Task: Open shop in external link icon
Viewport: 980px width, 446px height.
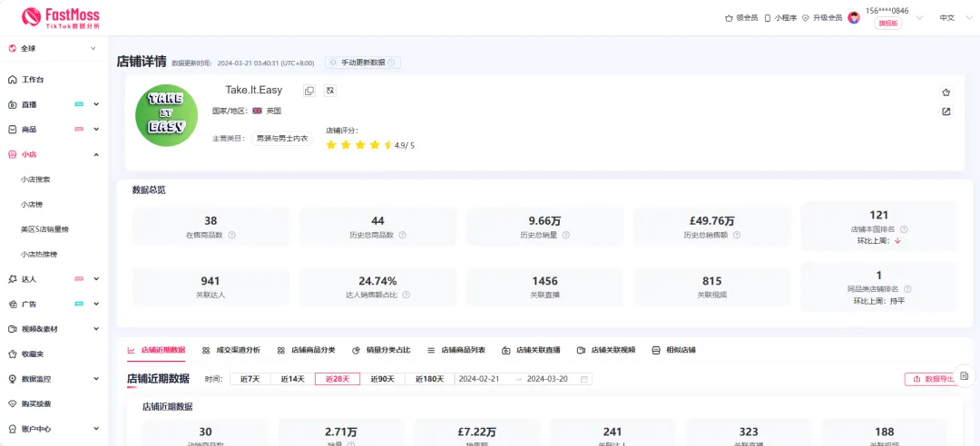Action: pos(946,111)
